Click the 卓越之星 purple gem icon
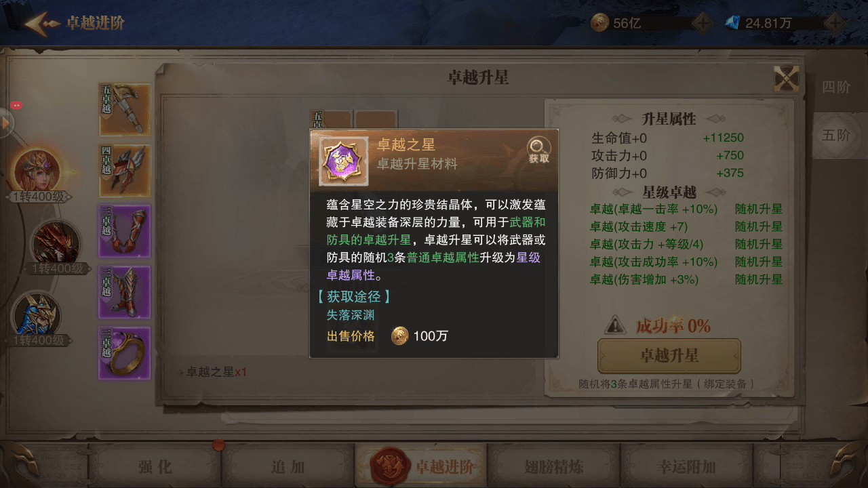This screenshot has width=868, height=488. click(x=344, y=161)
